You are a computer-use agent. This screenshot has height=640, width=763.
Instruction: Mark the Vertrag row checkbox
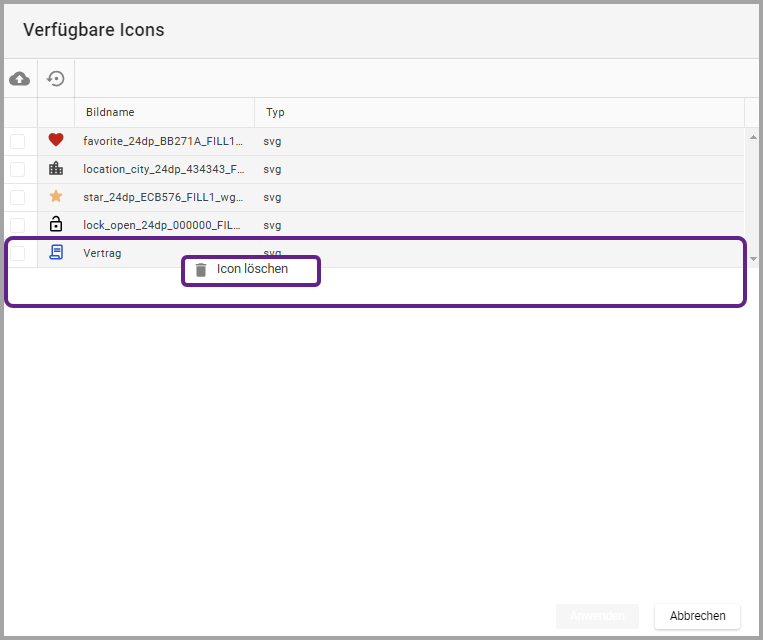[18, 253]
